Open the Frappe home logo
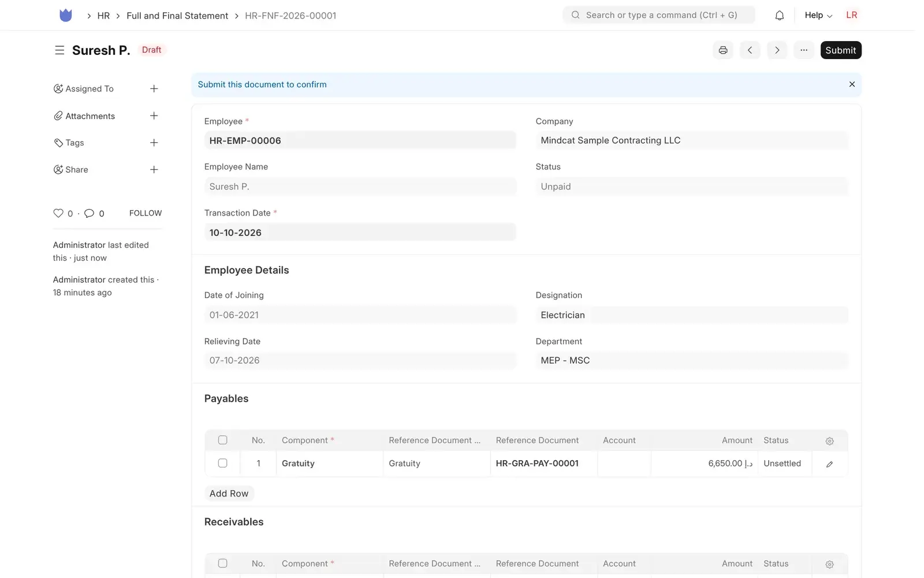This screenshot has height=578, width=924. 66,16
